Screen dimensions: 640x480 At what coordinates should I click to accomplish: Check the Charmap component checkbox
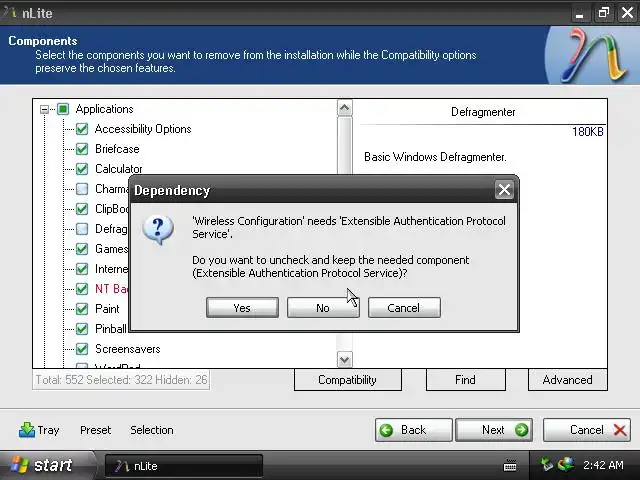tap(82, 189)
